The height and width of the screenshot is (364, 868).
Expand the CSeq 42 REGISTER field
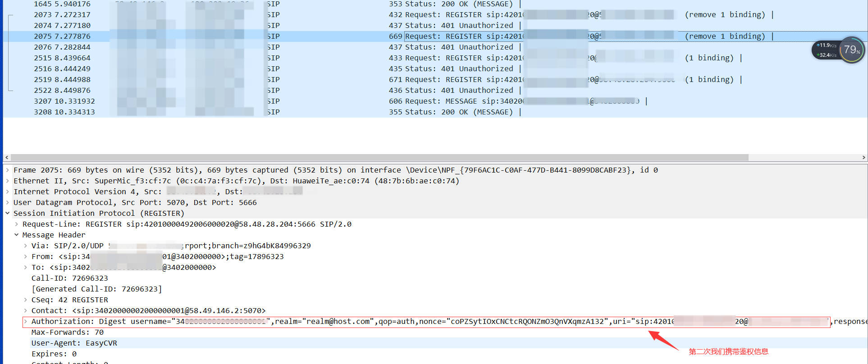pos(26,300)
